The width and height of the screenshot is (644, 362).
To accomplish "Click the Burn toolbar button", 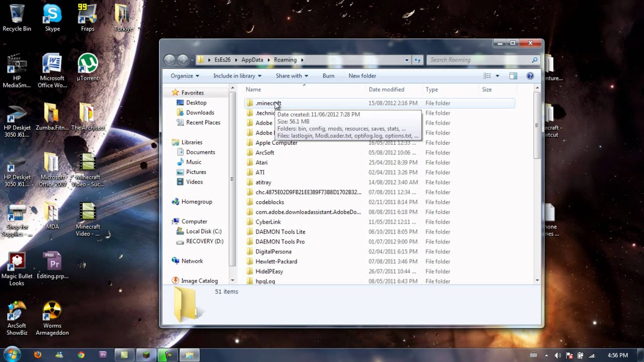I will point(329,76).
